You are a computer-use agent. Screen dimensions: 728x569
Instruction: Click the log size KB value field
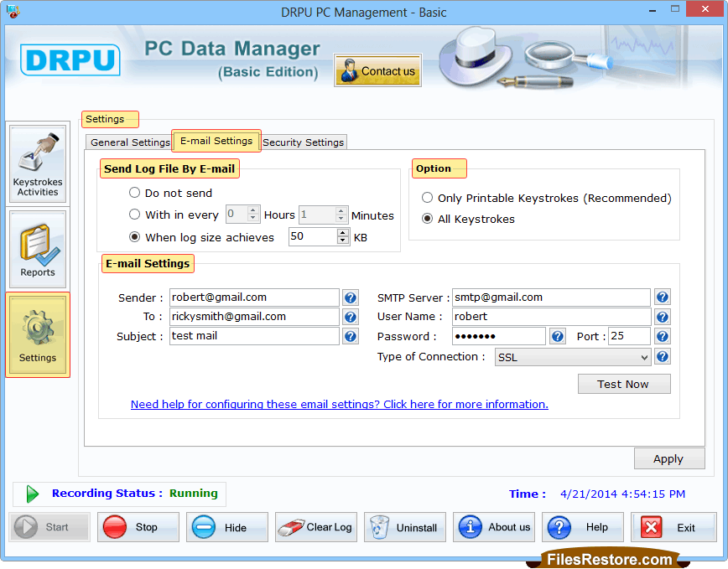[x=314, y=236]
